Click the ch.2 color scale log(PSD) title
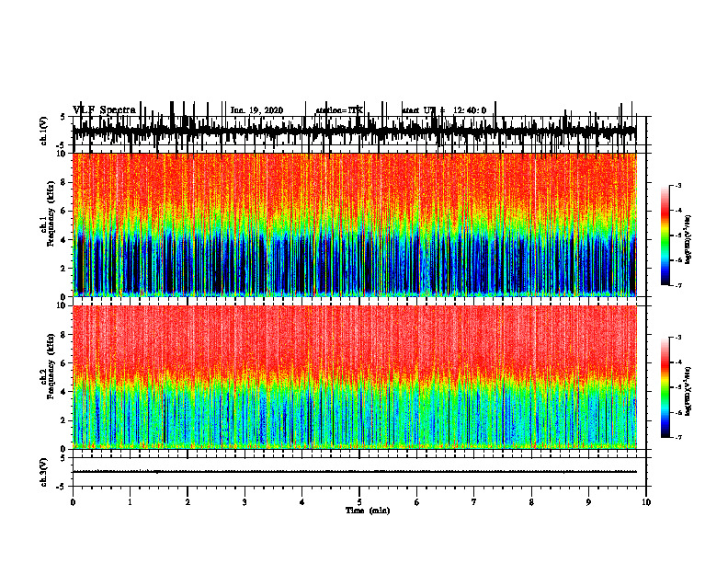This screenshot has height=563, width=728. (688, 391)
